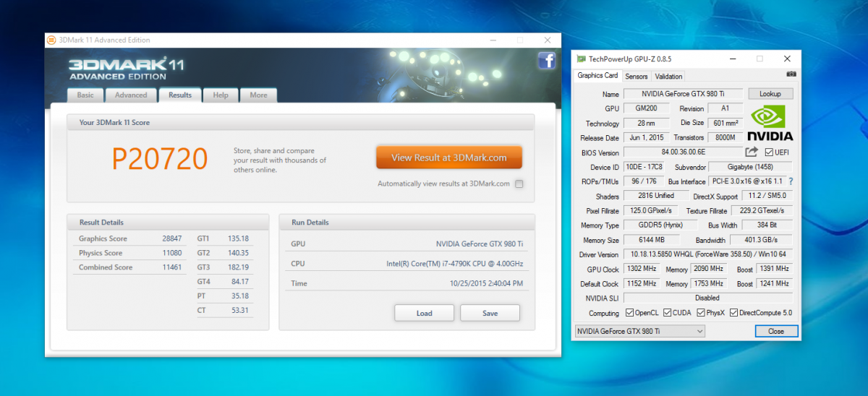Open the Validation tab
The width and height of the screenshot is (868, 396).
[x=668, y=76]
